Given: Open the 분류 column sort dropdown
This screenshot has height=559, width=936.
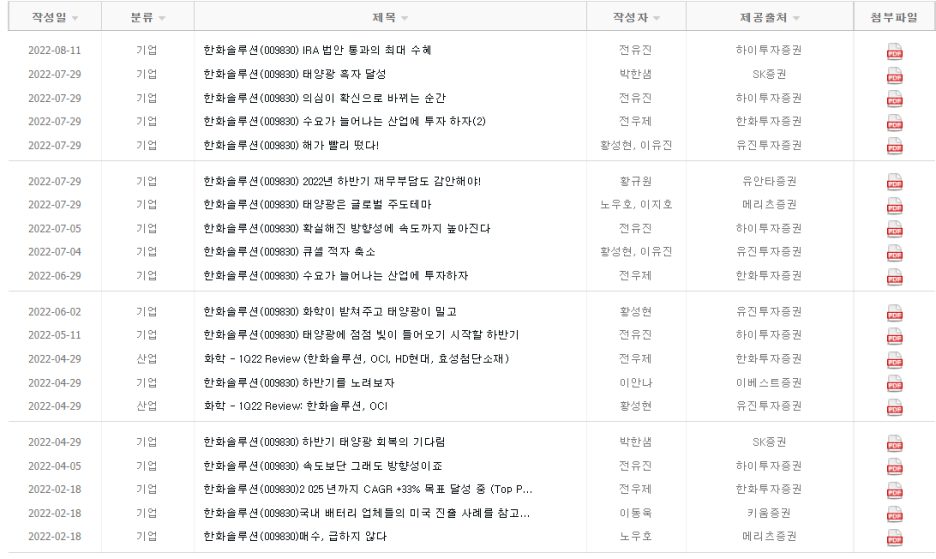Looking at the screenshot, I should [x=162, y=19].
